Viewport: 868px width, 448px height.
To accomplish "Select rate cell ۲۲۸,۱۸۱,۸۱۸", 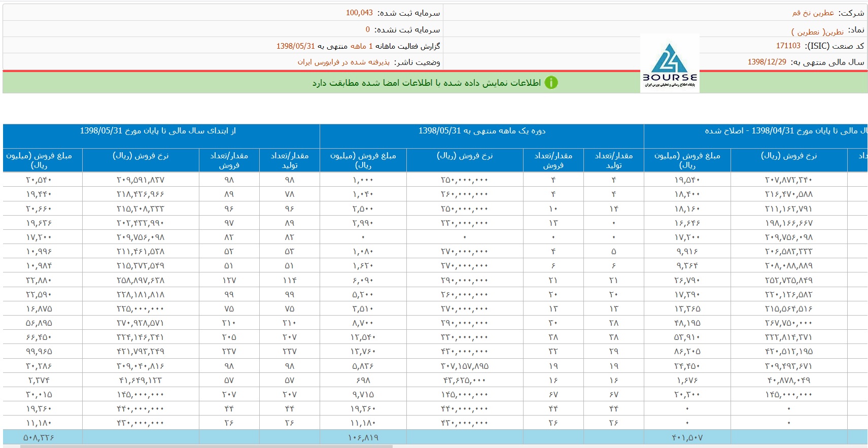I will (141, 294).
